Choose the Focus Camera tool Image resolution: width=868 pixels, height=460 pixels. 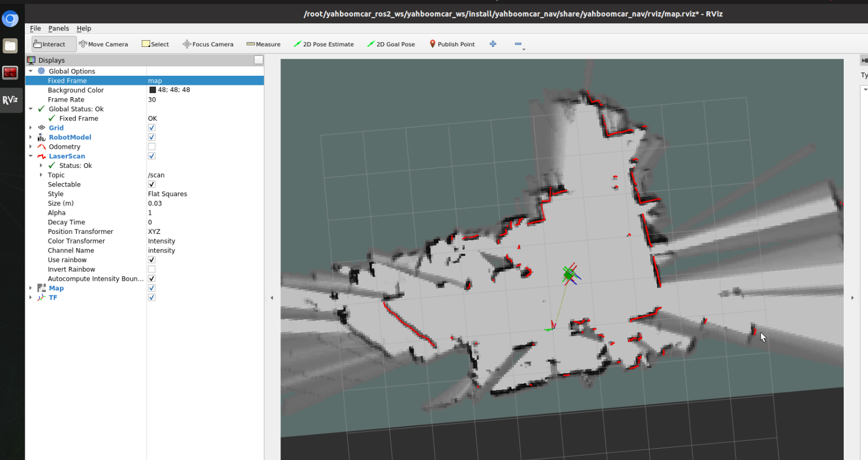coord(208,44)
